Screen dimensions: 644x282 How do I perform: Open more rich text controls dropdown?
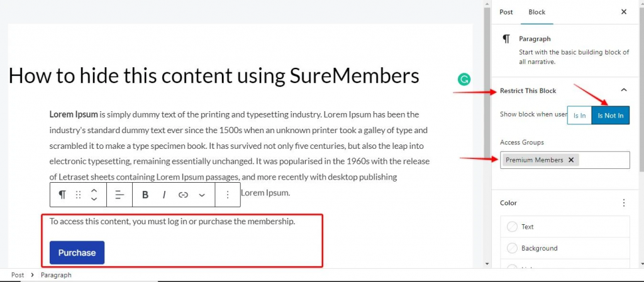[202, 195]
